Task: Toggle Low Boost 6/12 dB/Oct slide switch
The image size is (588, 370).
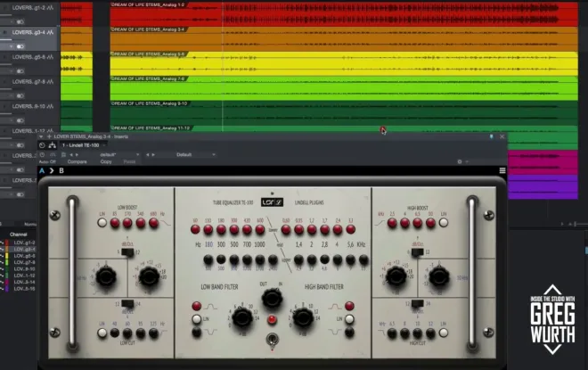Action: (x=127, y=252)
